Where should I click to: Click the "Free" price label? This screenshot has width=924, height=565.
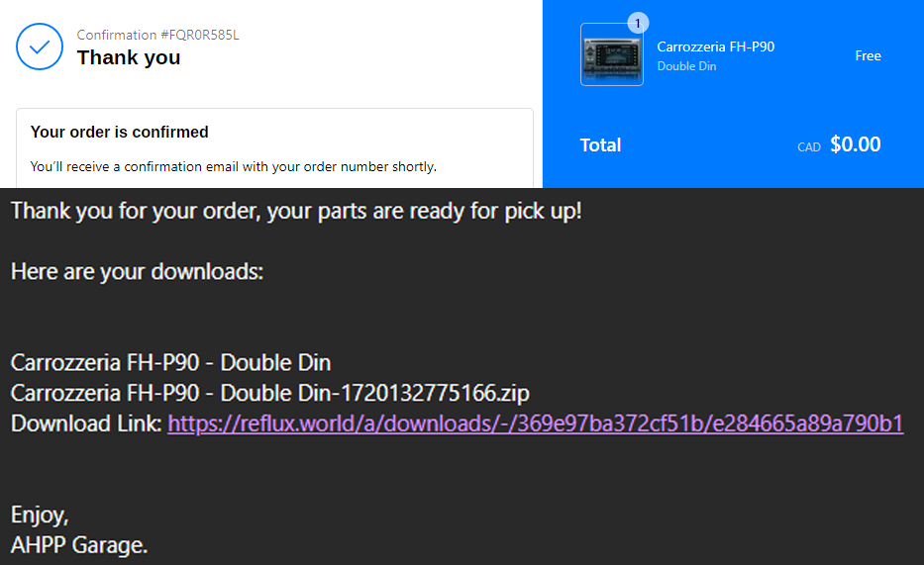[x=868, y=55]
